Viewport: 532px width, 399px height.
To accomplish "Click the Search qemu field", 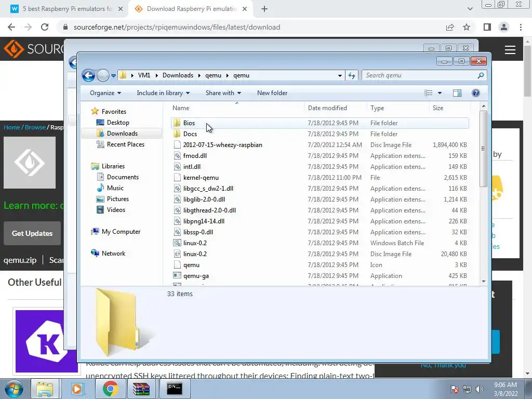I will coord(424,75).
